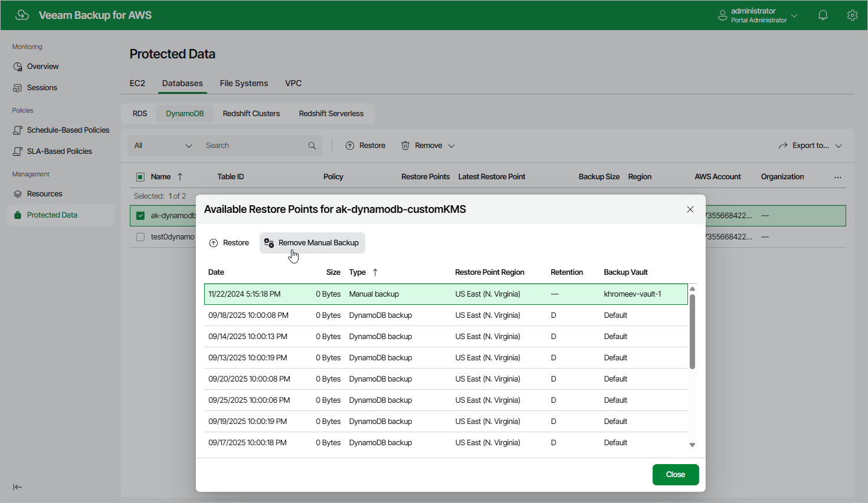Switch to the Redshift Clusters tab
This screenshot has width=868, height=503.
pyautogui.click(x=251, y=113)
